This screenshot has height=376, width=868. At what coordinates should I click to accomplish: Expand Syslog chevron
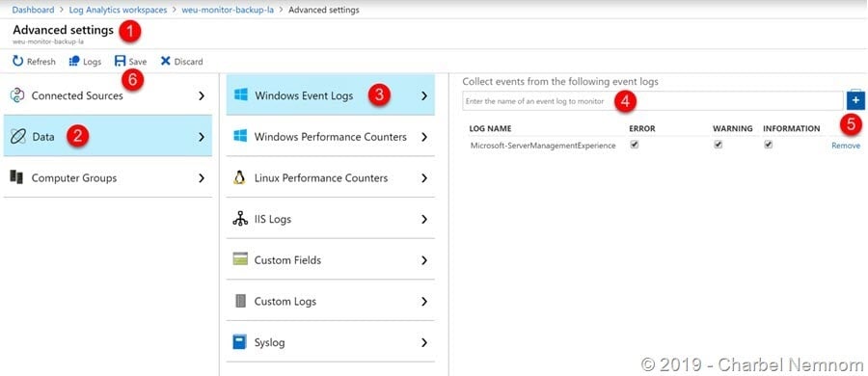pos(424,343)
